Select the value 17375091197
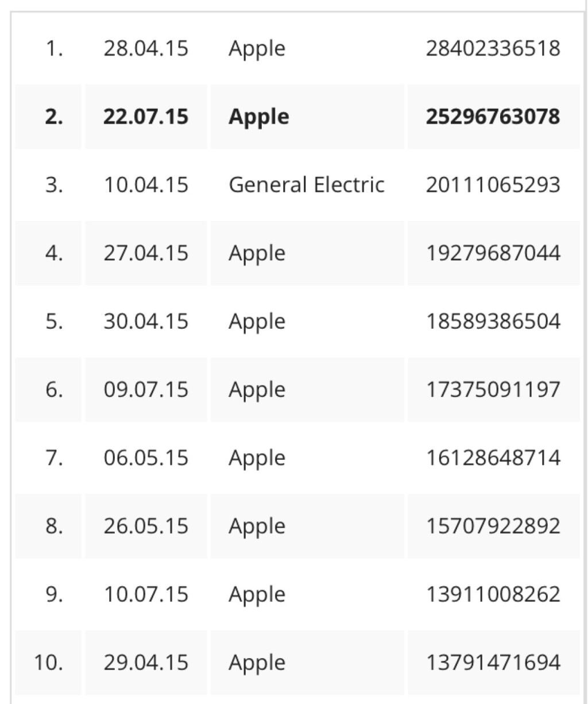This screenshot has height=704, width=588. [x=493, y=390]
